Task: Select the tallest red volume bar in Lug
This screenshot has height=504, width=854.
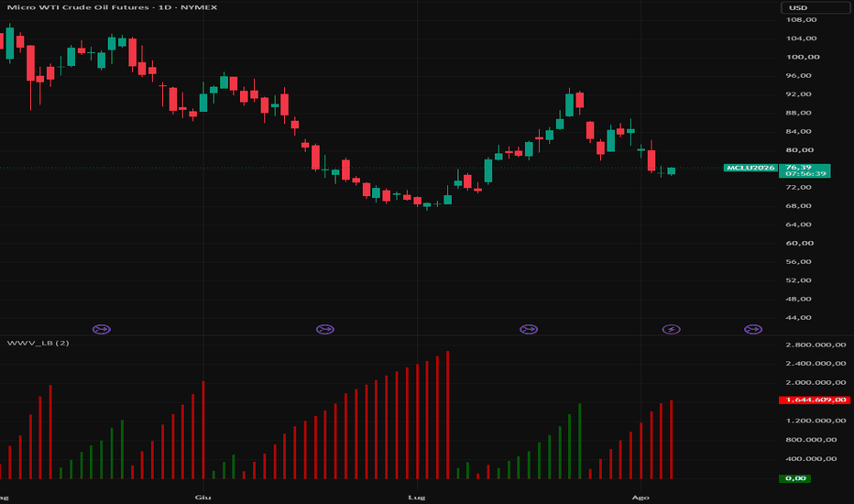Action: point(448,415)
